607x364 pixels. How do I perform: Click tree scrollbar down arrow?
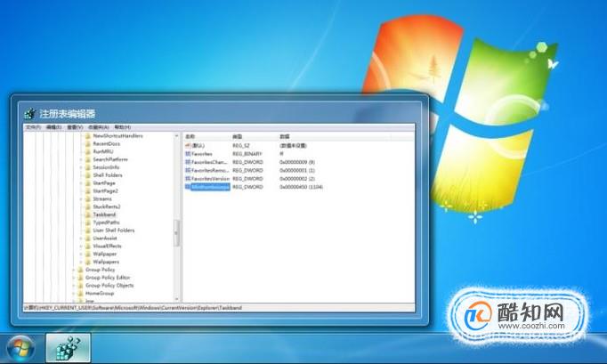pos(176,299)
